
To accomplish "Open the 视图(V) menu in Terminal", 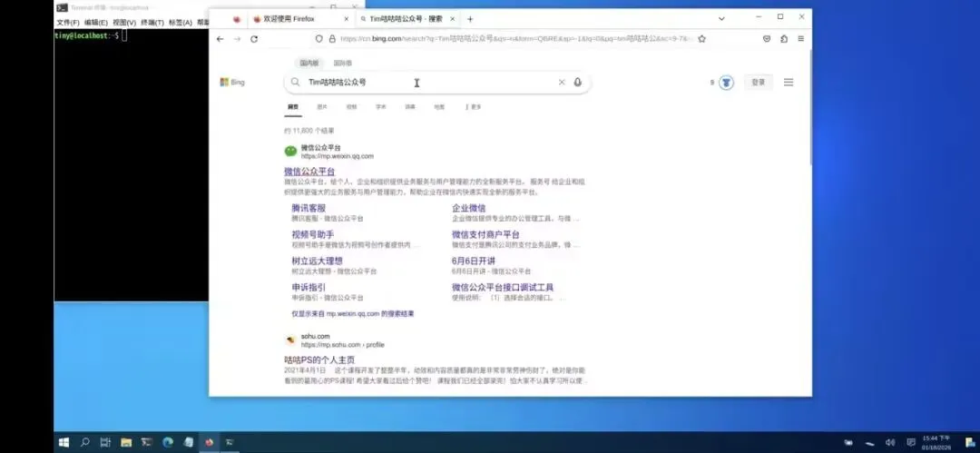I will coord(123,23).
